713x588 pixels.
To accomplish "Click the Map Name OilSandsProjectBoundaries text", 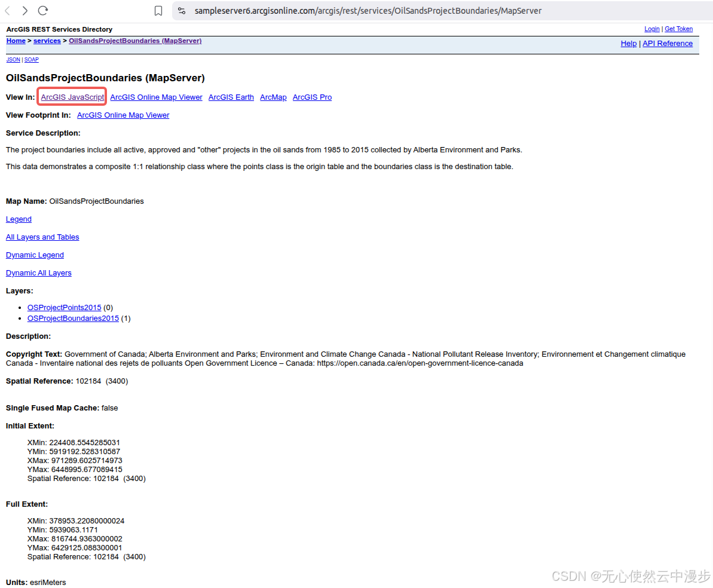I will pos(96,201).
